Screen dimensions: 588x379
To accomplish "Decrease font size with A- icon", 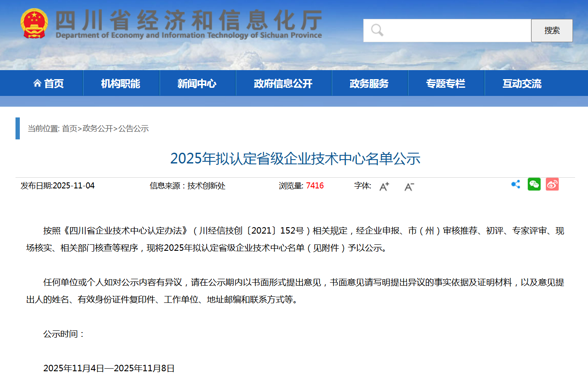I will point(409,186).
